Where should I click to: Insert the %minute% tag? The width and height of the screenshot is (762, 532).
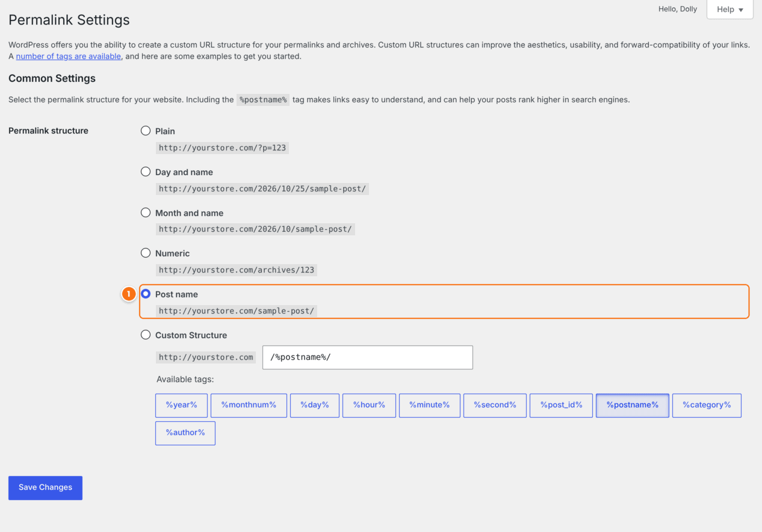coord(430,405)
